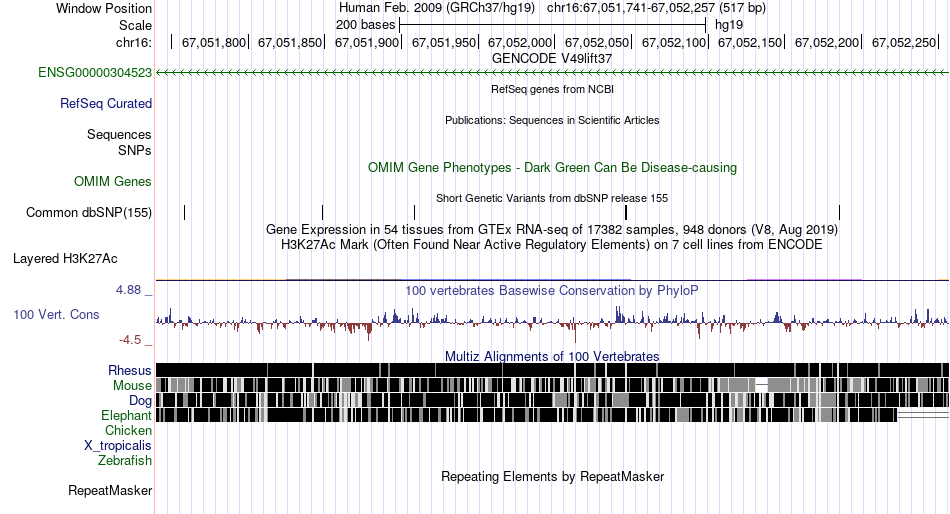Click the 4.88 PhyloP upper scale value
Screen dimensions: 950x514
(x=128, y=290)
